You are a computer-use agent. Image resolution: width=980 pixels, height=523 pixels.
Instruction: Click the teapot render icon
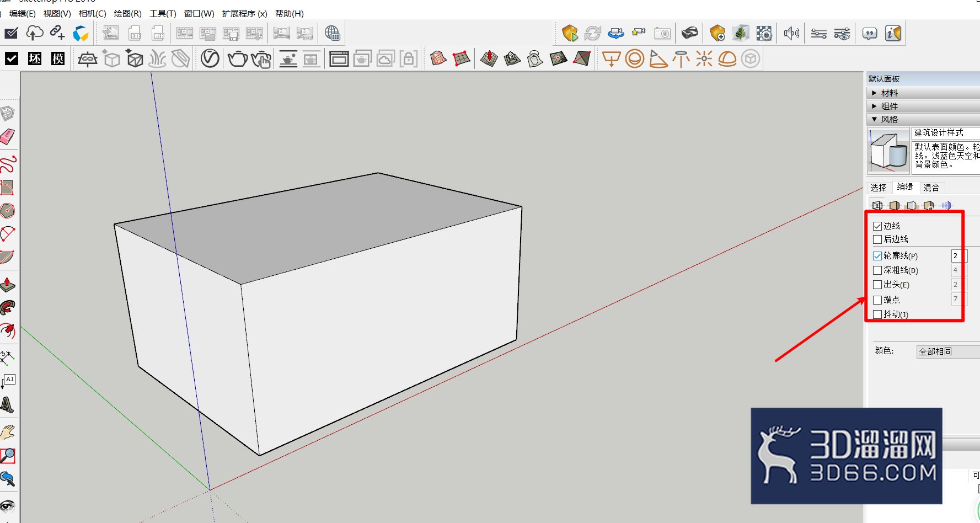(x=238, y=58)
